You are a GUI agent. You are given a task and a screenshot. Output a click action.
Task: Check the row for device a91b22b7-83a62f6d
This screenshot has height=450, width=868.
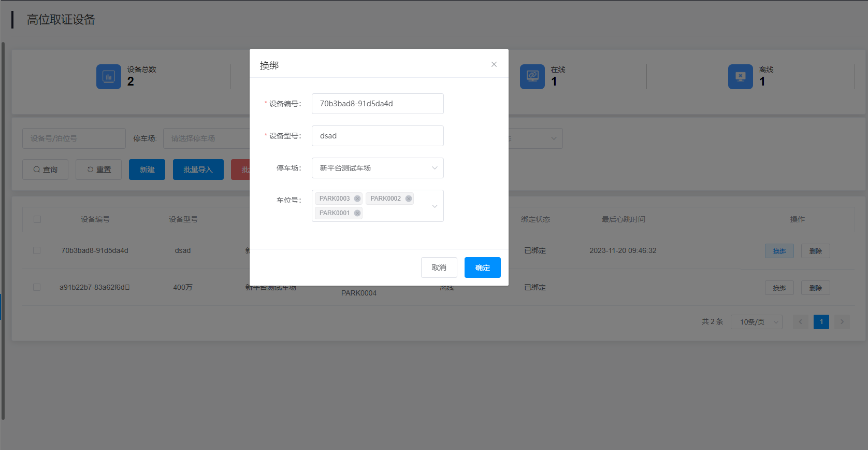[x=37, y=287]
